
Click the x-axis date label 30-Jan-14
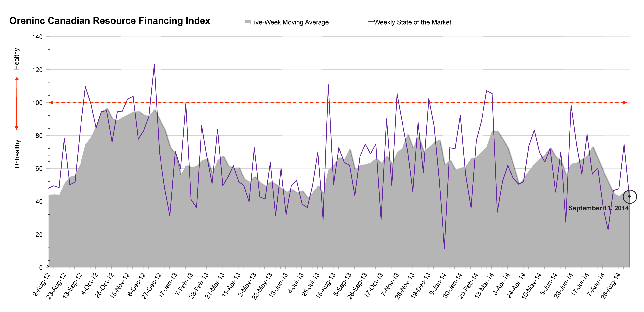point(452,286)
